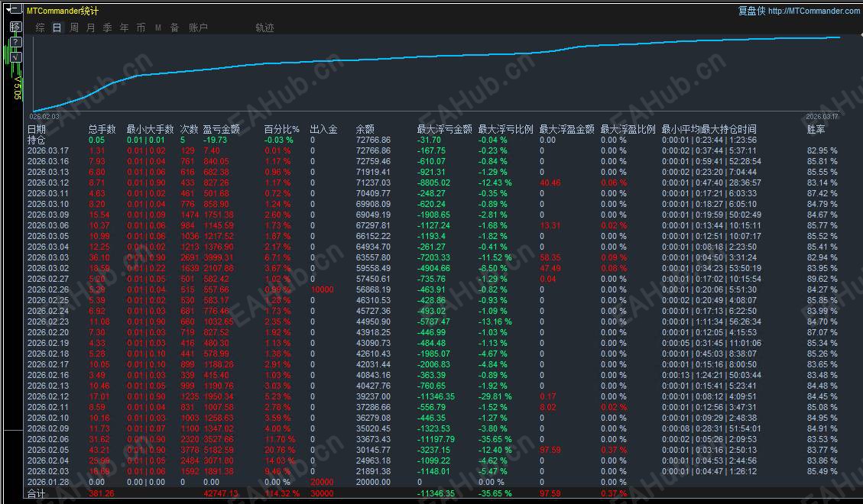Click the 盈亏金额 column header

click(221, 129)
